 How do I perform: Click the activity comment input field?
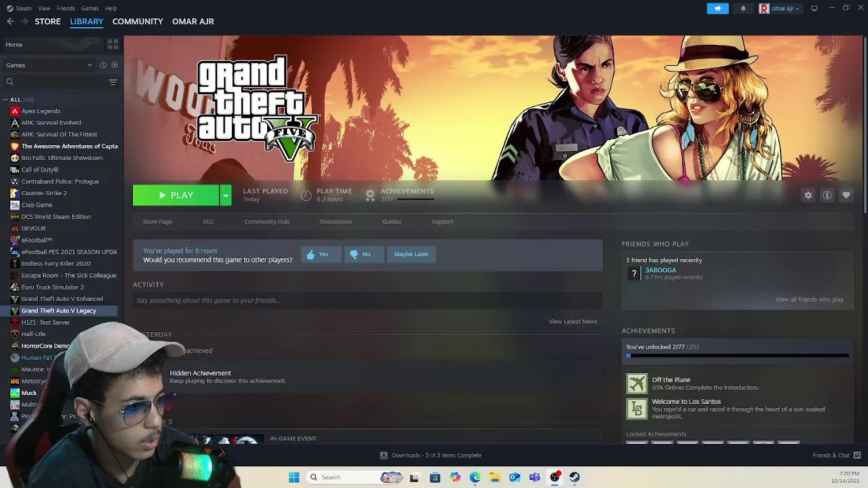368,300
